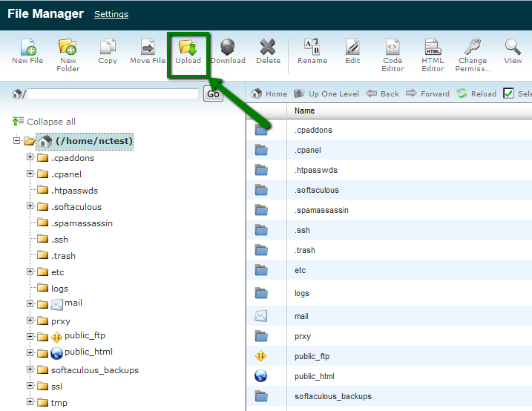
Task: Expand the .cpanel tree folder
Action: click(x=30, y=174)
